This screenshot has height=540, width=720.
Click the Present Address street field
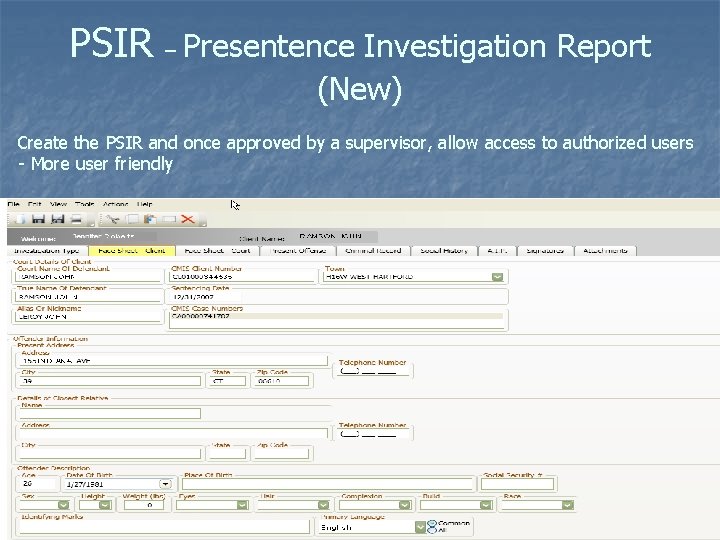coord(173,360)
